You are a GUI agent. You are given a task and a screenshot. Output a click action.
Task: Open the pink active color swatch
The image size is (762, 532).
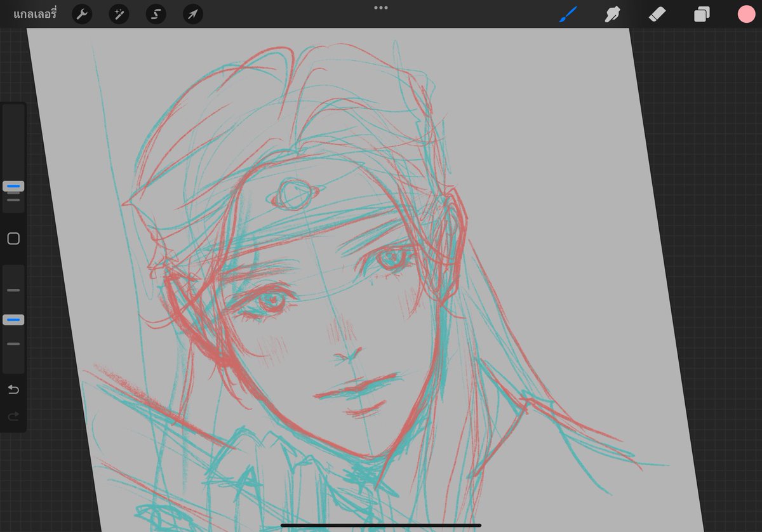point(746,14)
